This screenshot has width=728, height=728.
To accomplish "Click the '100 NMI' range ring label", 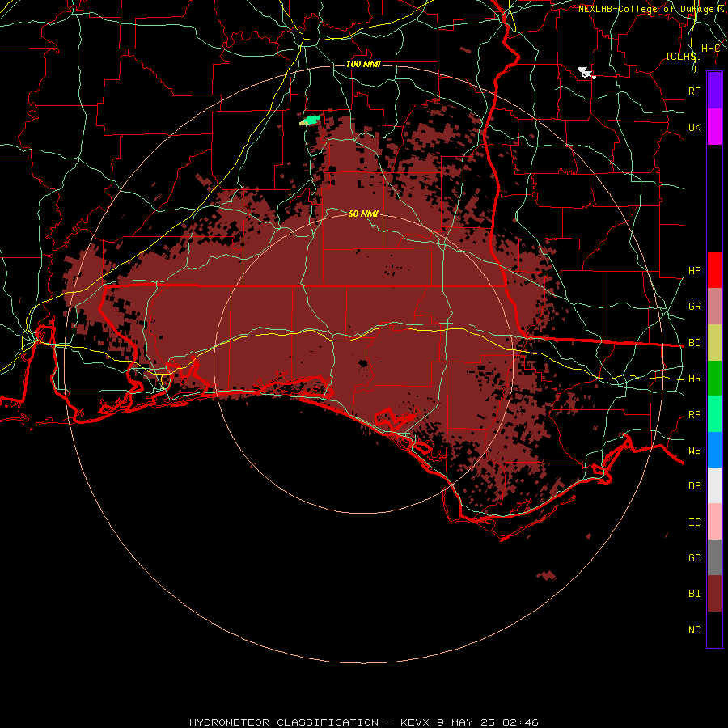I will click(x=363, y=64).
